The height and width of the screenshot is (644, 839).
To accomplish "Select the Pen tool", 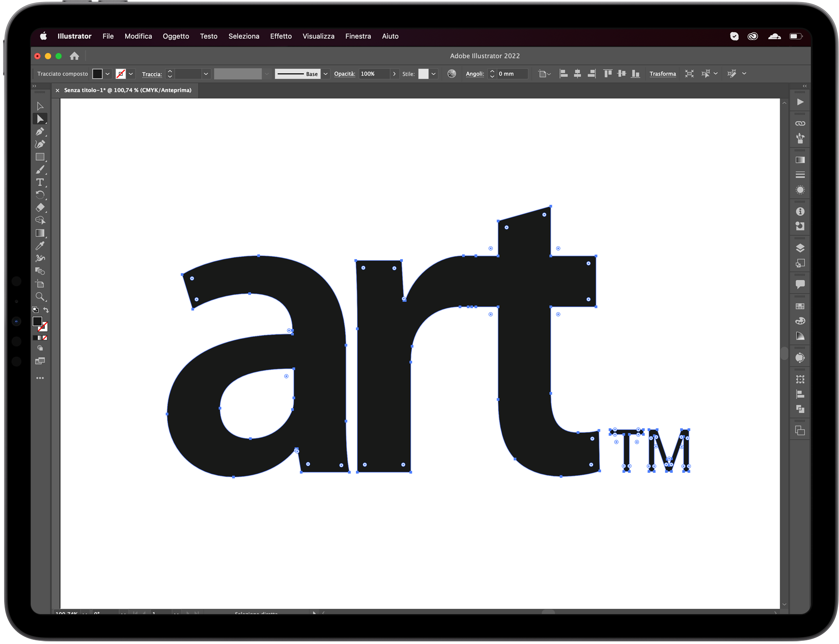I will click(x=40, y=132).
